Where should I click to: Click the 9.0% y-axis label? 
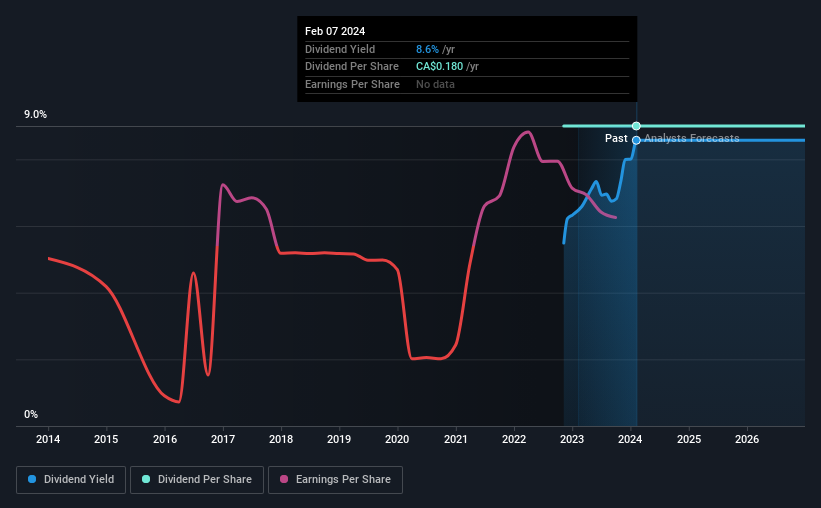[x=35, y=114]
